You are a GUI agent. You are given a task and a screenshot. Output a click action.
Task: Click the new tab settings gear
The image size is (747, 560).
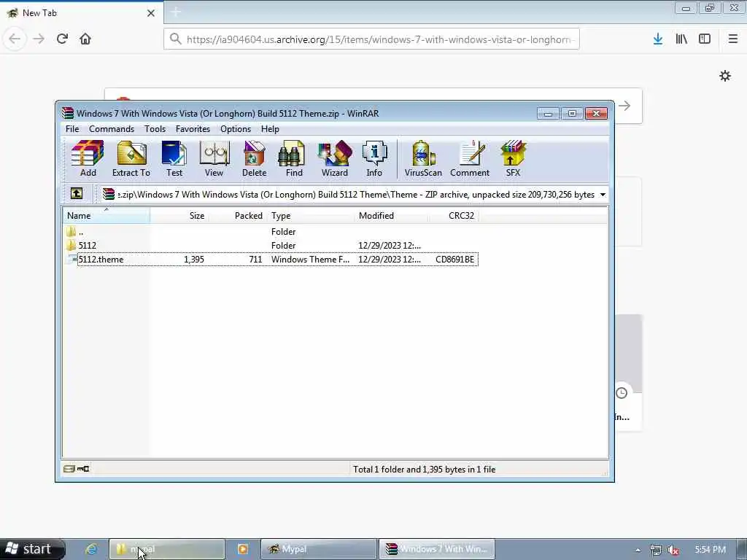tap(724, 76)
